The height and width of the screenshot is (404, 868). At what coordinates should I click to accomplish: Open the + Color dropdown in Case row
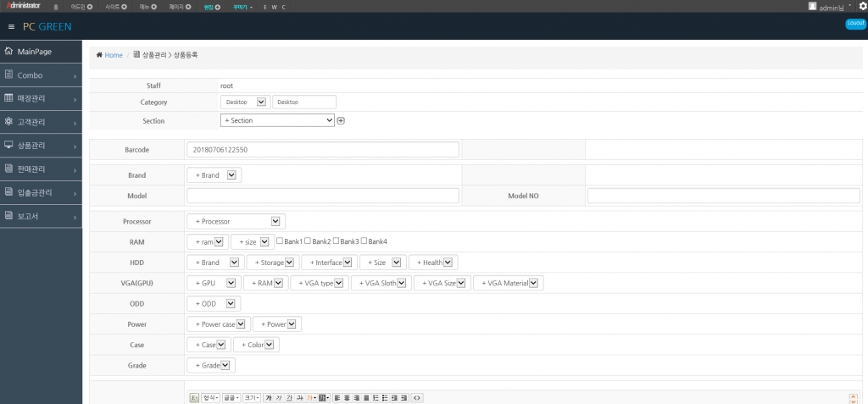click(256, 345)
